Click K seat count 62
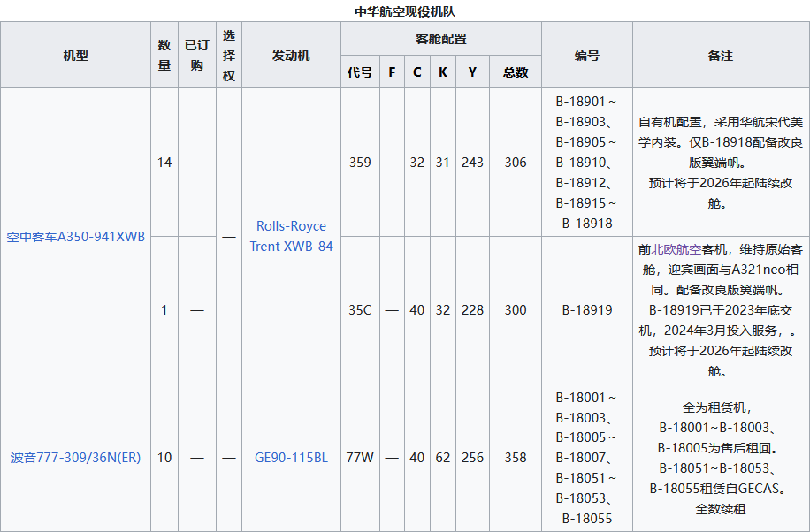 tap(443, 458)
